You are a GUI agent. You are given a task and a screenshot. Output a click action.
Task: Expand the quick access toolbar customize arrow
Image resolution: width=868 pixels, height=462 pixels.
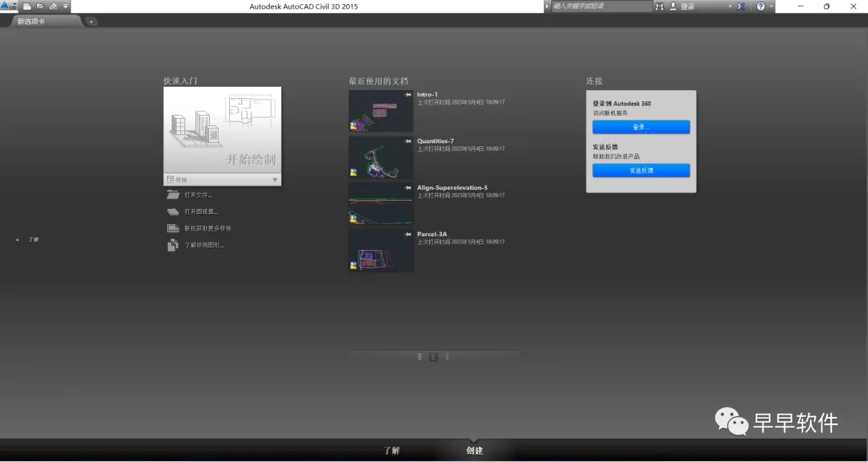66,6
